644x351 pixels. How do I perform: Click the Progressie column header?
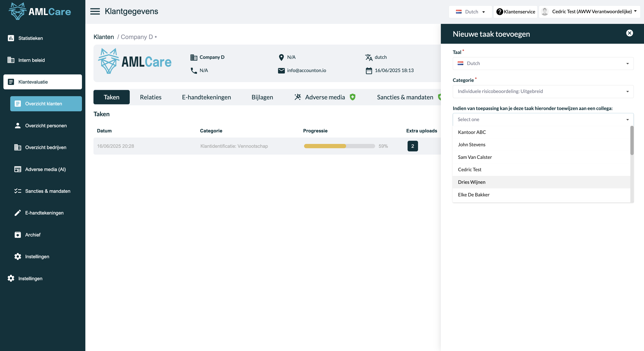[315, 131]
